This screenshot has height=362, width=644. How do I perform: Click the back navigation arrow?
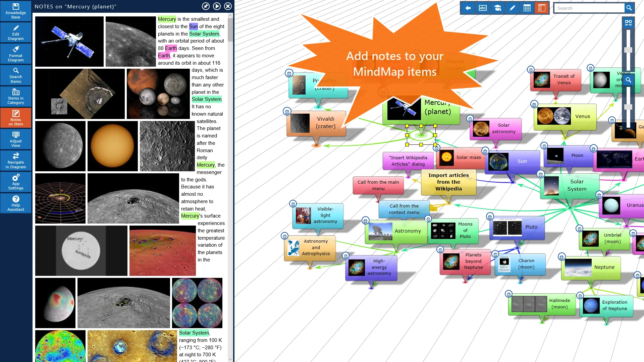tap(469, 8)
